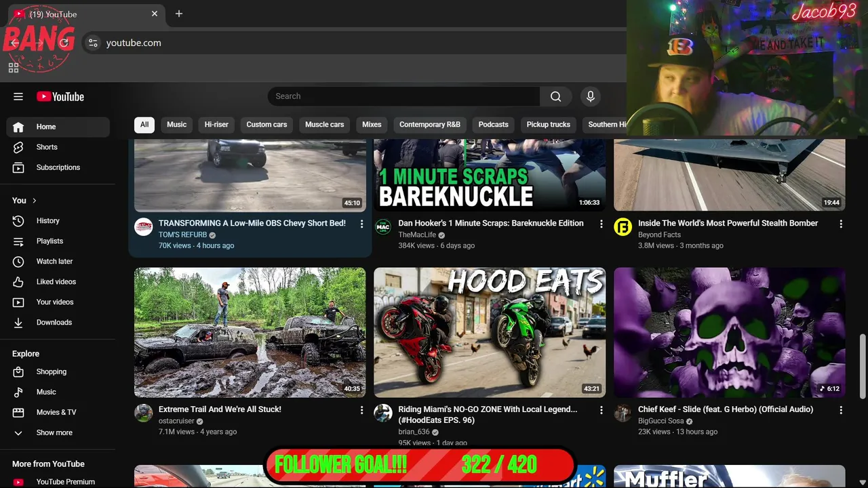This screenshot has height=488, width=868.
Task: Open purple skull Chief Keef thumbnail
Action: pos(730,332)
